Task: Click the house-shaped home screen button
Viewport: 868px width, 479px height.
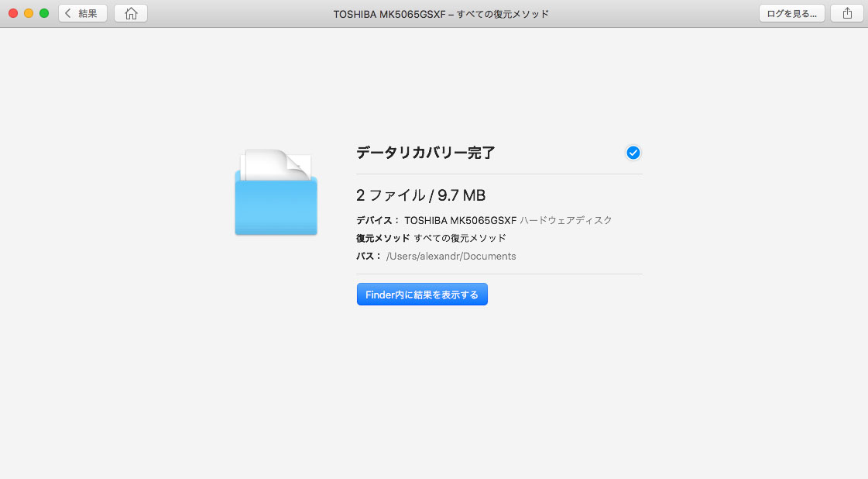Action: tap(130, 13)
